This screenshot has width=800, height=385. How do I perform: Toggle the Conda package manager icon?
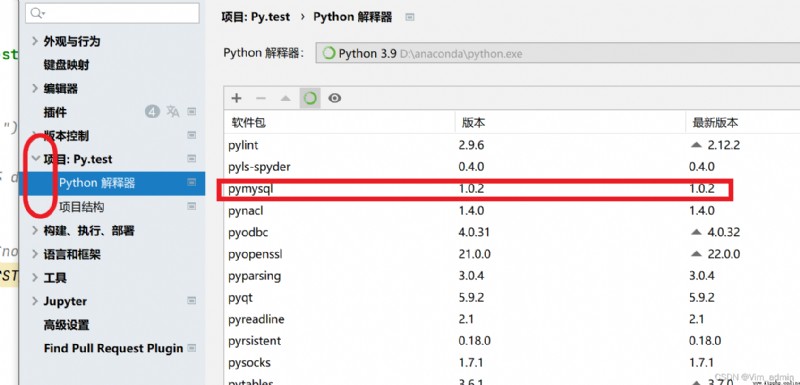(310, 98)
